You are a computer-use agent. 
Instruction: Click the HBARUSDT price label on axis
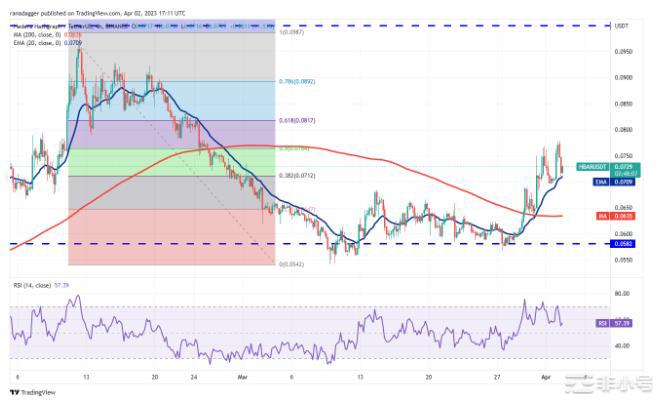click(x=625, y=168)
